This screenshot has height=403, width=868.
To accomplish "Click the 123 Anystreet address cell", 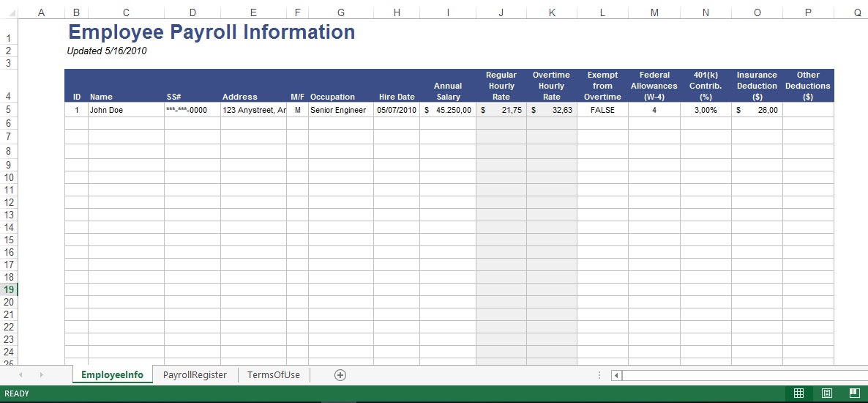I will click(253, 110).
